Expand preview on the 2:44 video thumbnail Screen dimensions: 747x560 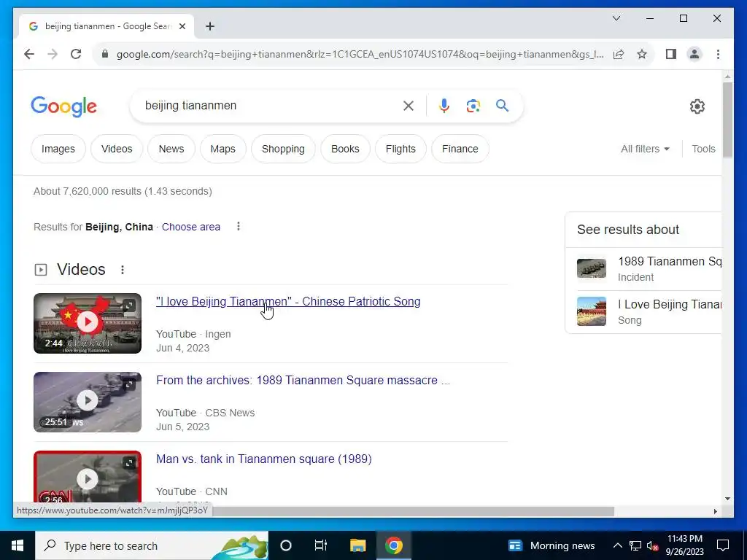[129, 306]
